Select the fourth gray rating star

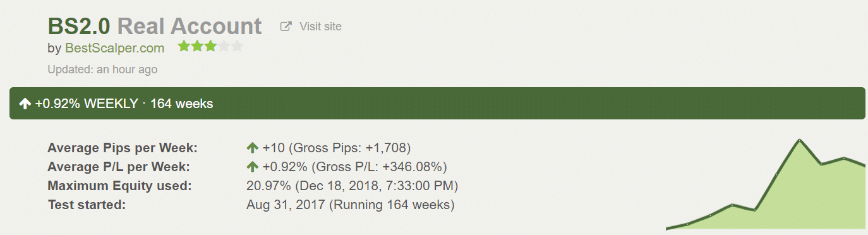(224, 47)
